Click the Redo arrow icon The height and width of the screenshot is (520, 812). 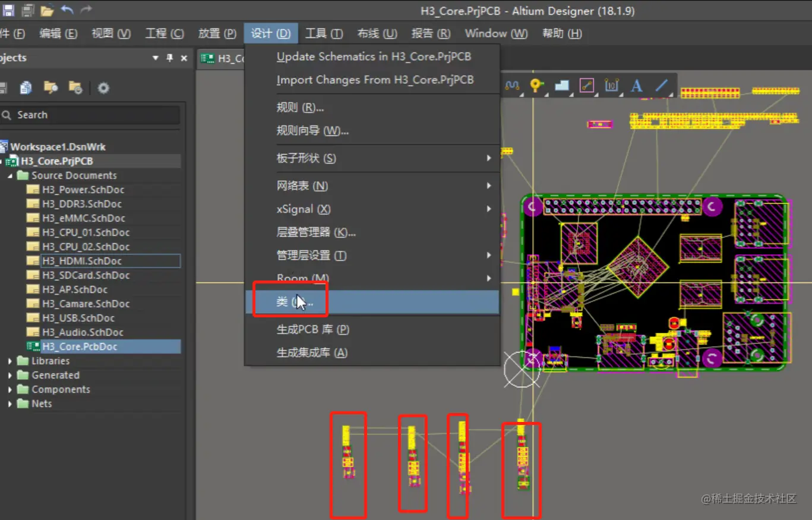(86, 10)
